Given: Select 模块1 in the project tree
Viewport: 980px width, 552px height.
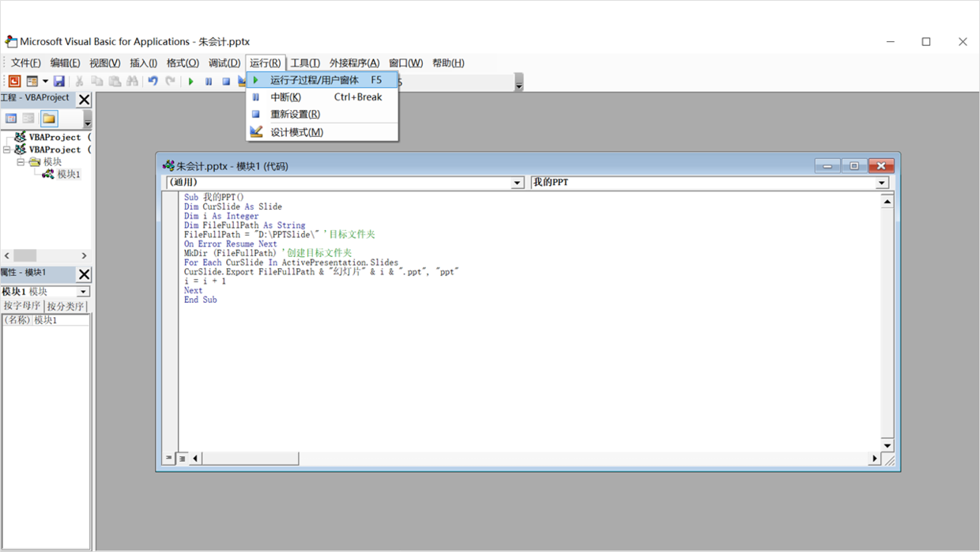Looking at the screenshot, I should [68, 174].
